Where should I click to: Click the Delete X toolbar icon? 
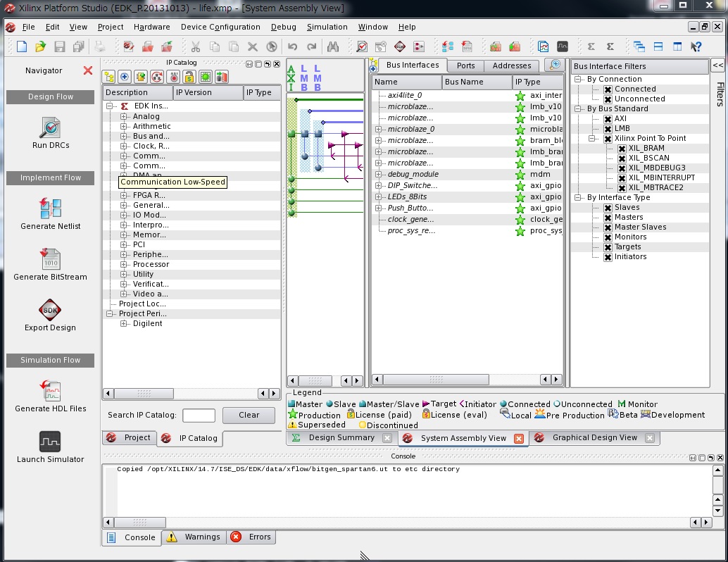click(253, 46)
